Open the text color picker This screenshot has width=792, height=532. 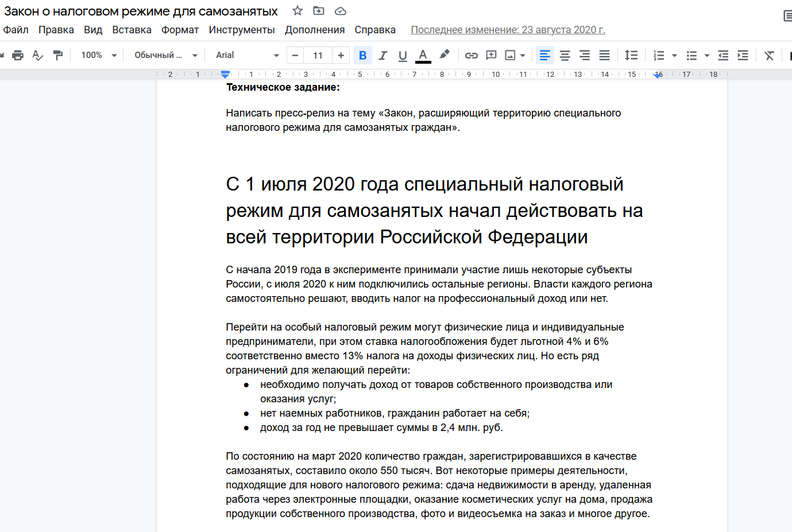coord(423,55)
